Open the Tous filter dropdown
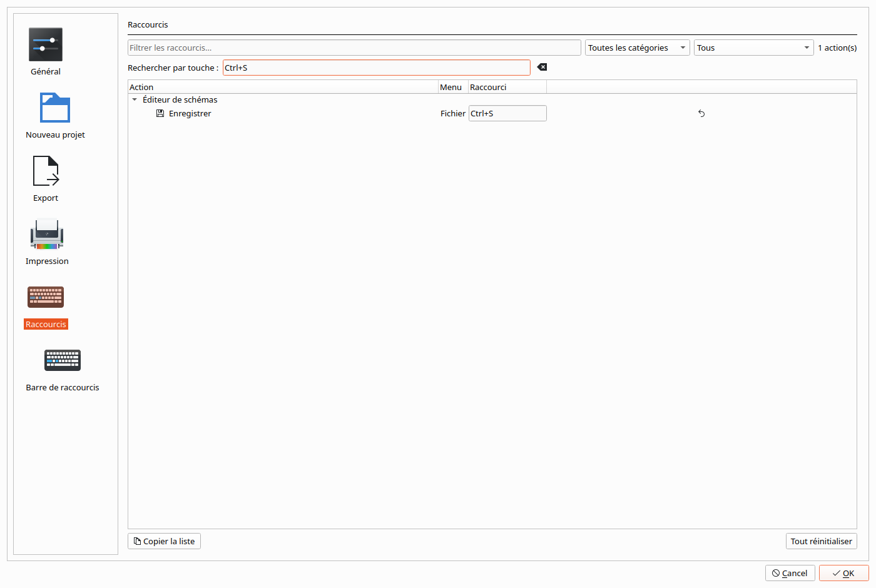The width and height of the screenshot is (876, 588). [x=754, y=48]
